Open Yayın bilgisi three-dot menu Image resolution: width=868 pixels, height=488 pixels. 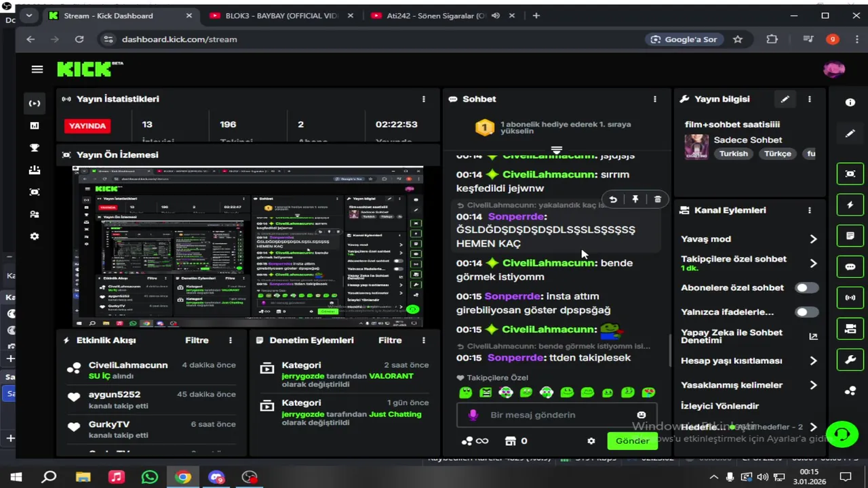pos(809,99)
